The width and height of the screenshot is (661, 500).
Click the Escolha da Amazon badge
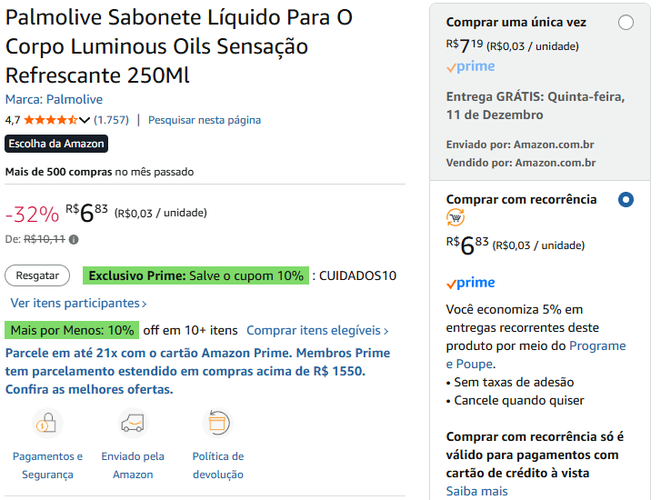(x=56, y=144)
